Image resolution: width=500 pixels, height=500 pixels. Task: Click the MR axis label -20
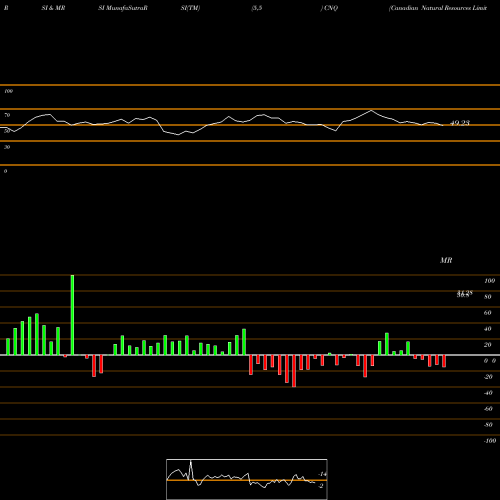click(x=488, y=377)
